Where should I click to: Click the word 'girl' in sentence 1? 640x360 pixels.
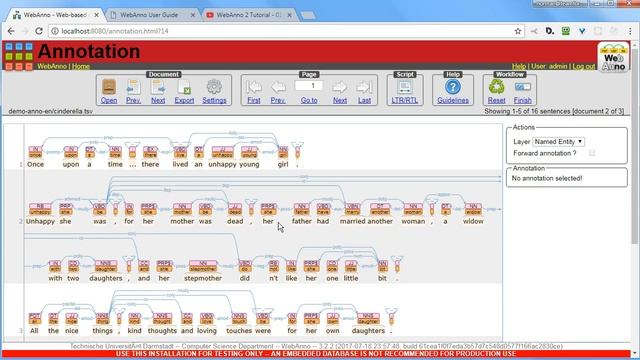tap(283, 164)
